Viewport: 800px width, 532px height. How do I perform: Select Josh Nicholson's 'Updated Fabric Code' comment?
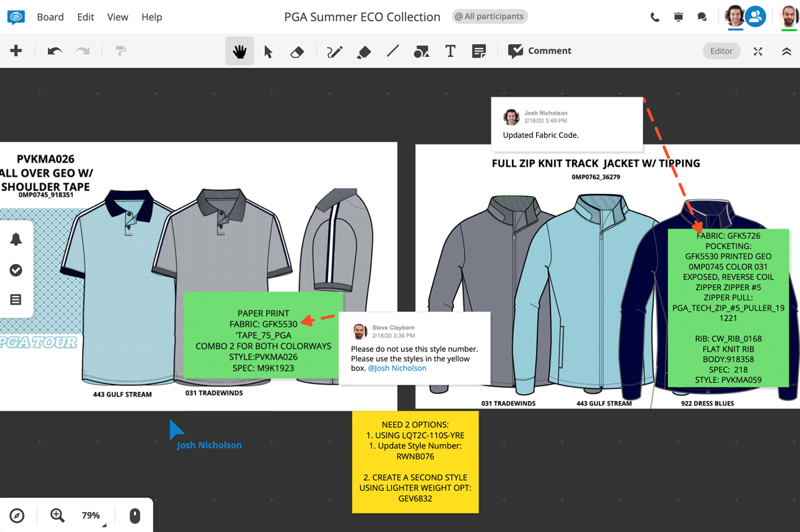click(567, 123)
